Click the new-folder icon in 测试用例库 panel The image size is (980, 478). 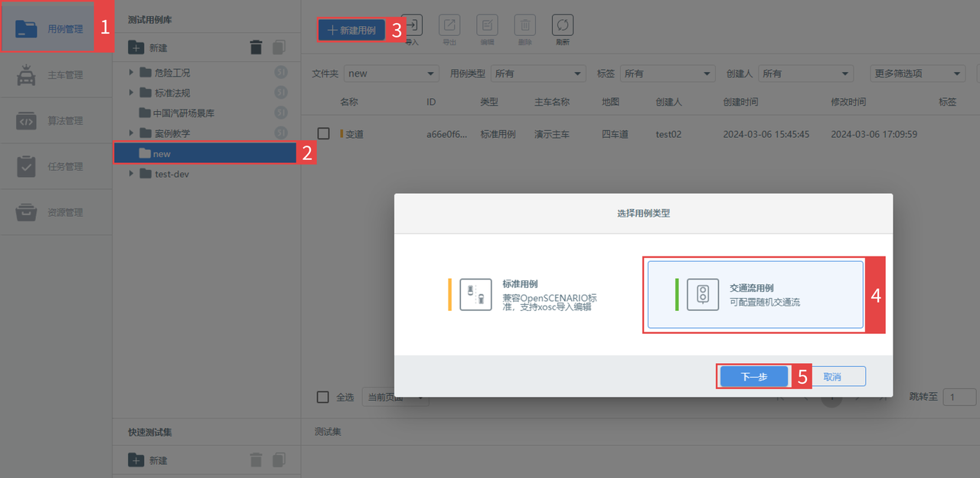point(136,47)
